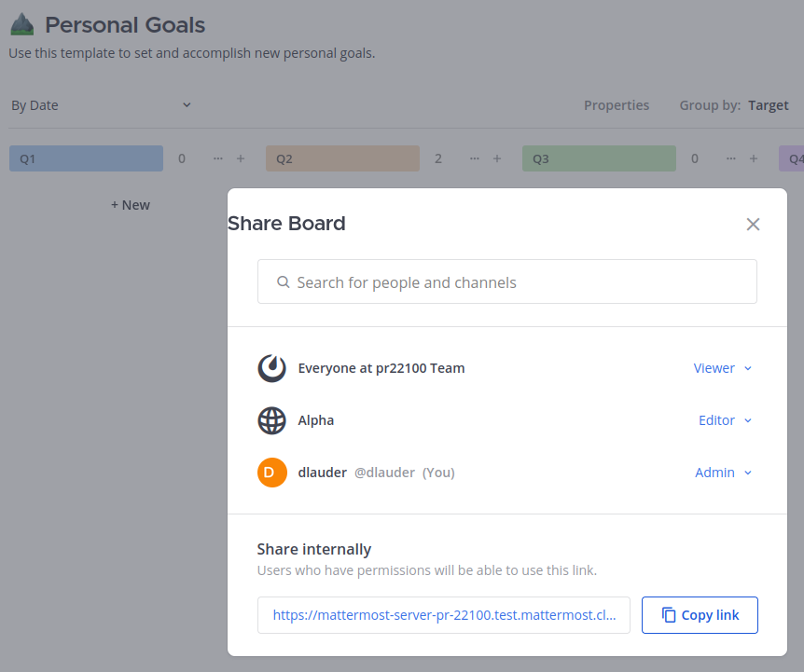The height and width of the screenshot is (672, 804).
Task: Click the Personal Goals mountain board icon
Action: tap(21, 24)
